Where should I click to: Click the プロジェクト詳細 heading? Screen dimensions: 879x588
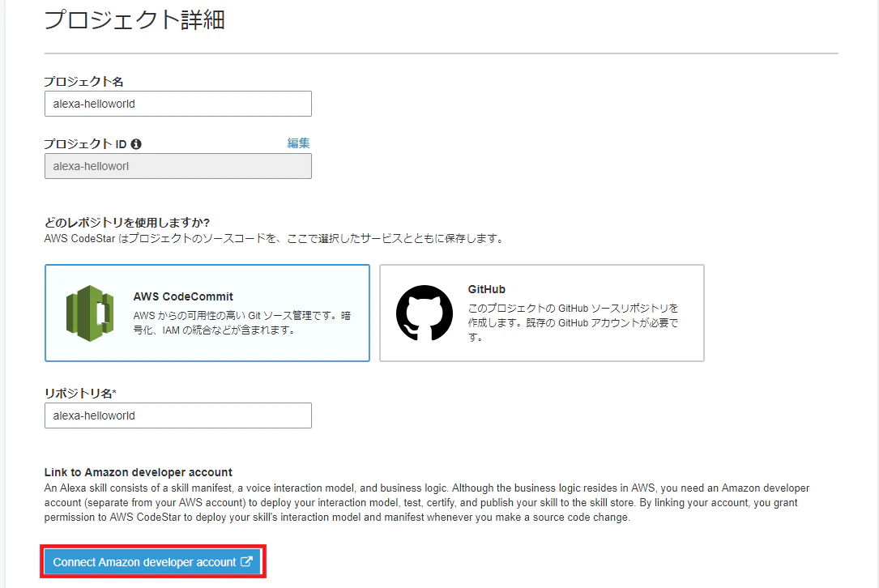(x=134, y=20)
